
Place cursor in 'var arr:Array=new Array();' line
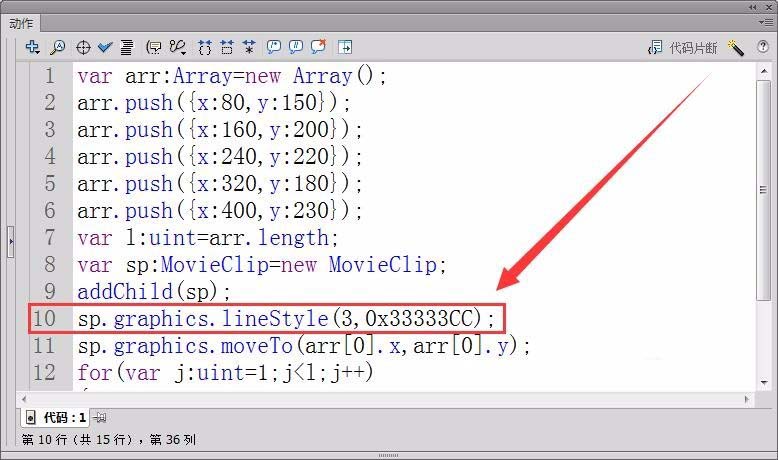232,76
